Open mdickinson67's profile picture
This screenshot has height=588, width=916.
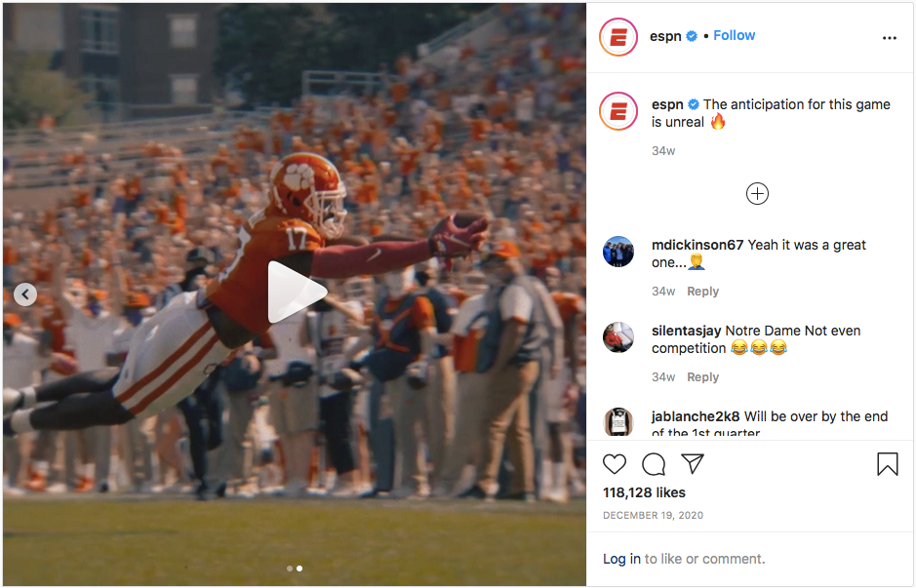click(617, 252)
